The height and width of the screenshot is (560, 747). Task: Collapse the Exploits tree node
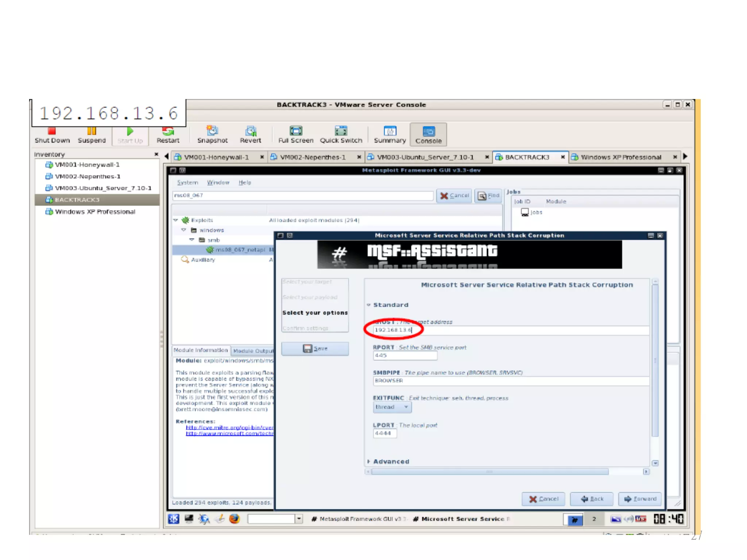176,220
